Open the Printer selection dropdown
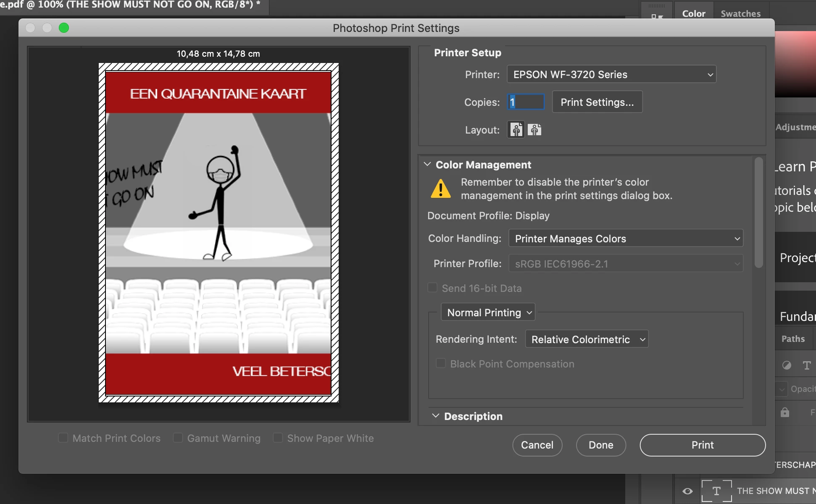 (x=611, y=74)
